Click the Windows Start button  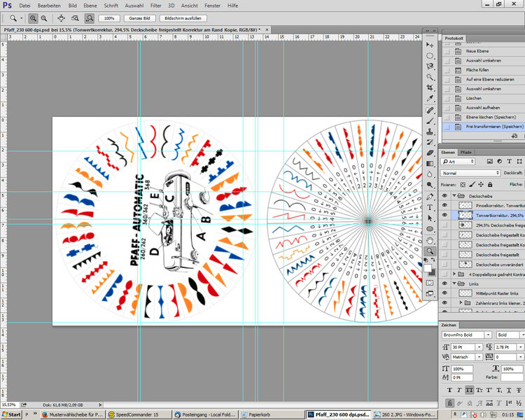point(11,414)
